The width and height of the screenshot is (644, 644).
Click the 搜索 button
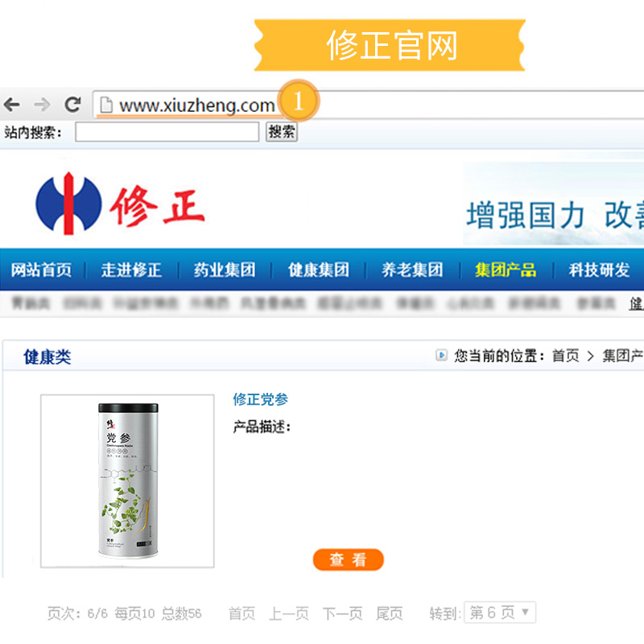[x=281, y=132]
